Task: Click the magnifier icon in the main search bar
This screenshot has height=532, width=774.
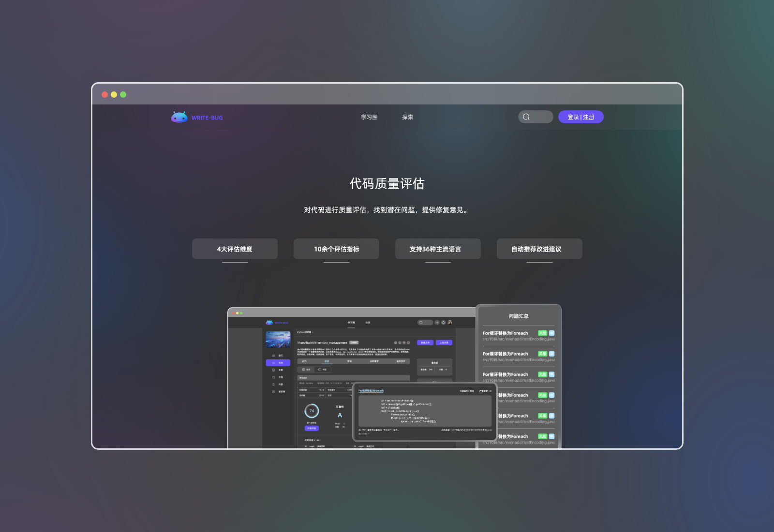Action: (527, 117)
